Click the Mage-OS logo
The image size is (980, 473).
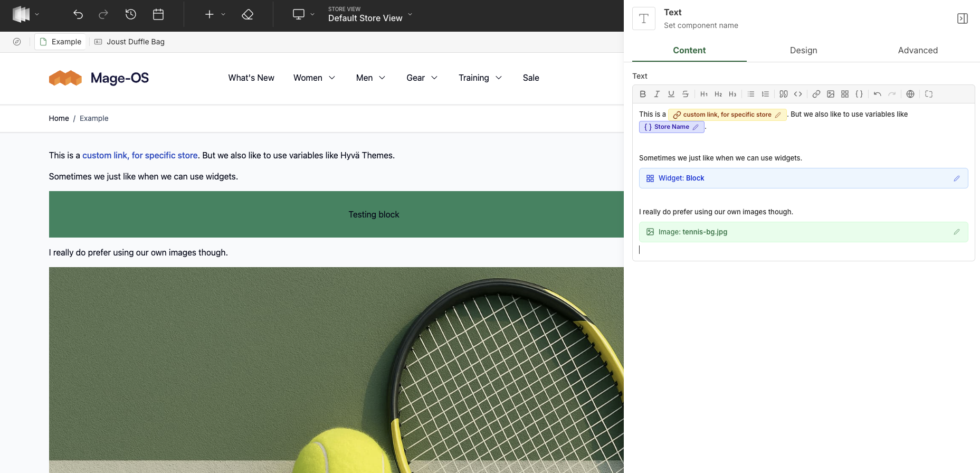click(99, 78)
